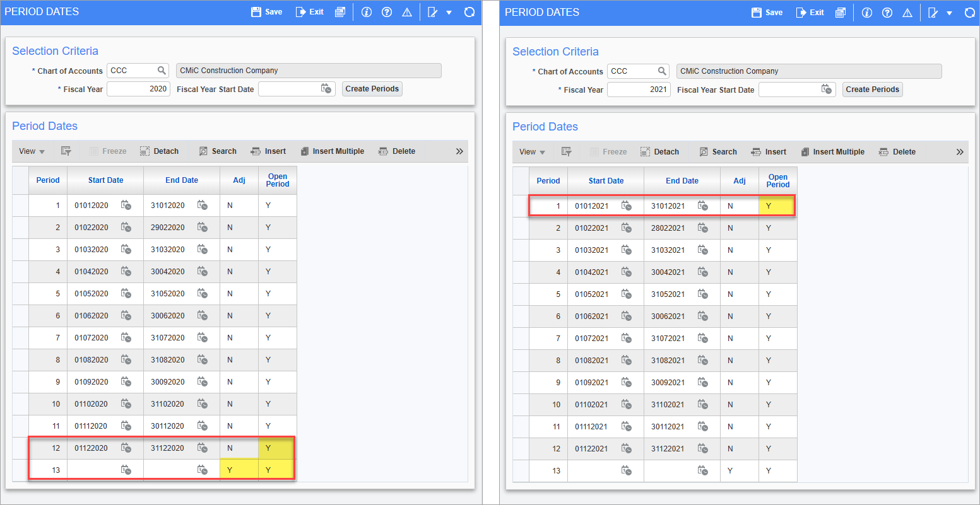Click the information icon in the left panel header
Image resolution: width=980 pixels, height=505 pixels.
click(367, 12)
